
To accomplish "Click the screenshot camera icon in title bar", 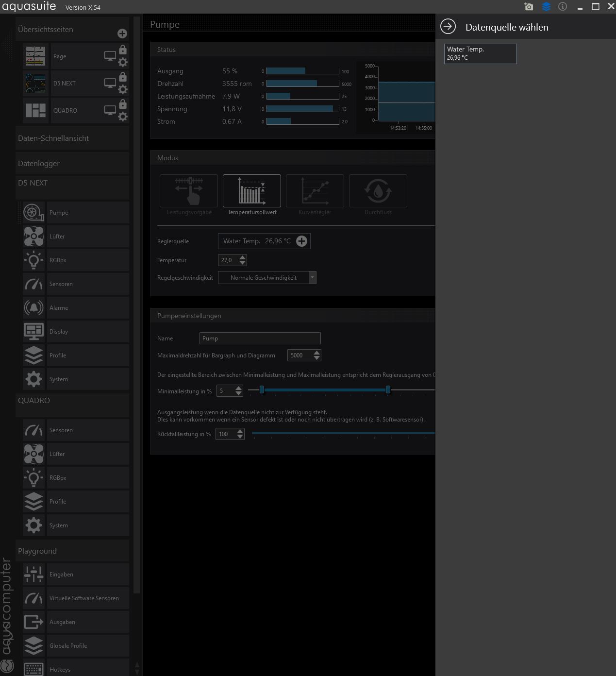I will point(529,7).
